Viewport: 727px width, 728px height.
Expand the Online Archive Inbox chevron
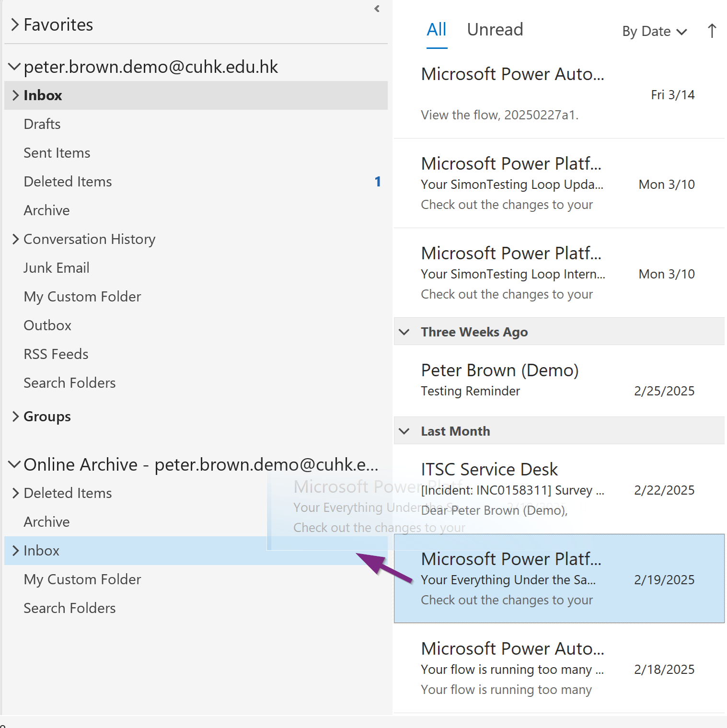(x=15, y=551)
